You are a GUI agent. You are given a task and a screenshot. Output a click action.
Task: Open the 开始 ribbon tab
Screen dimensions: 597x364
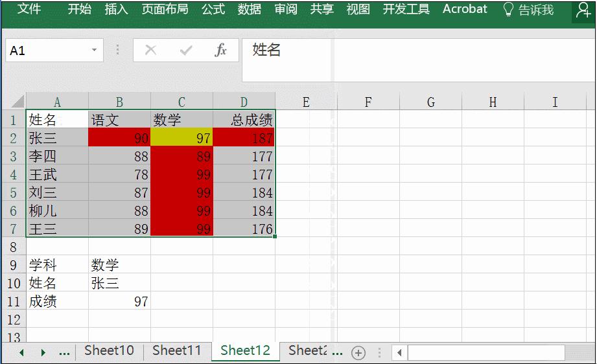point(80,9)
